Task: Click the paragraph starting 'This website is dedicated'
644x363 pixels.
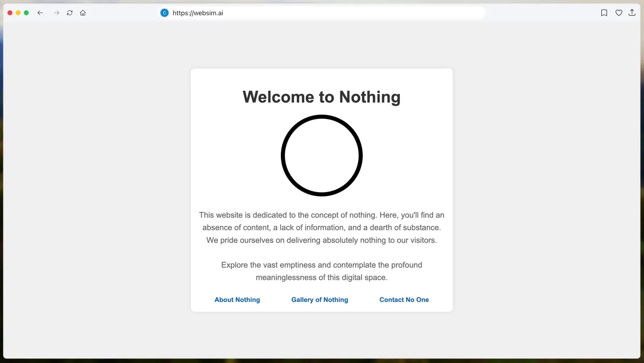Action: [322, 228]
